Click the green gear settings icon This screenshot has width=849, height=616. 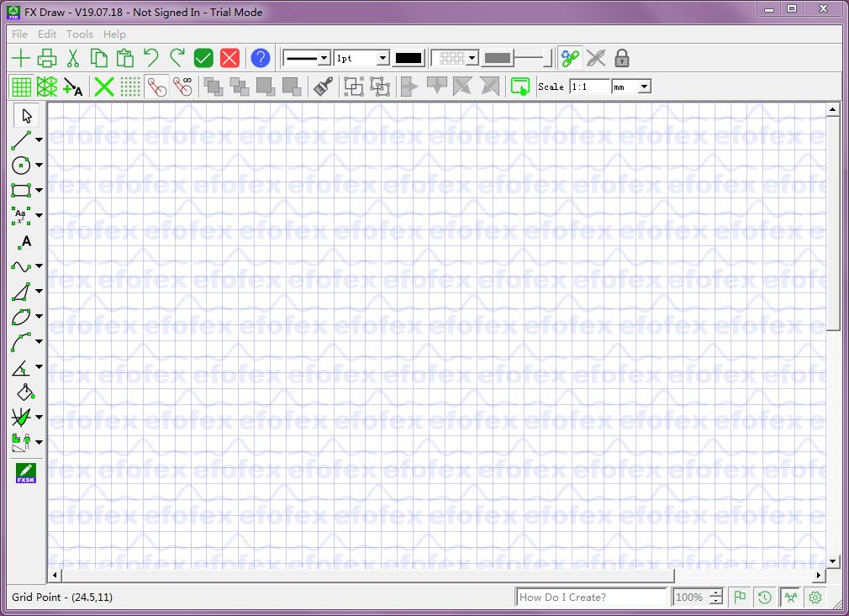(815, 597)
